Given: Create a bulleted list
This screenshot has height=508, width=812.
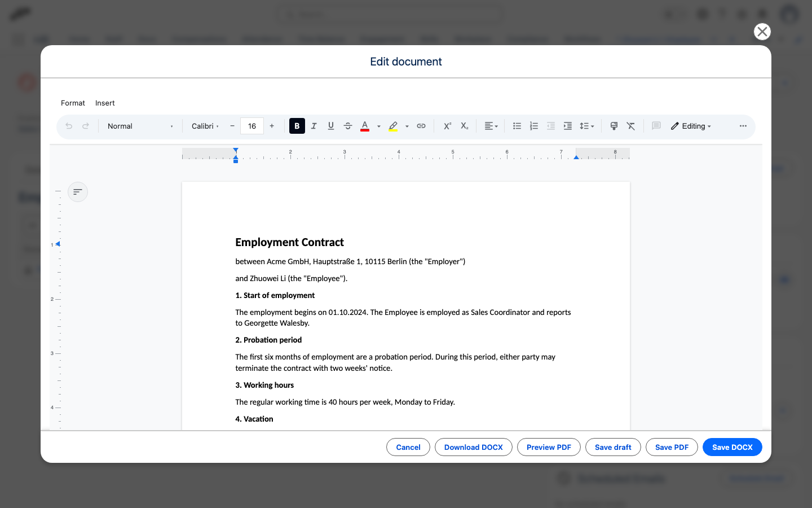Looking at the screenshot, I should pyautogui.click(x=517, y=126).
